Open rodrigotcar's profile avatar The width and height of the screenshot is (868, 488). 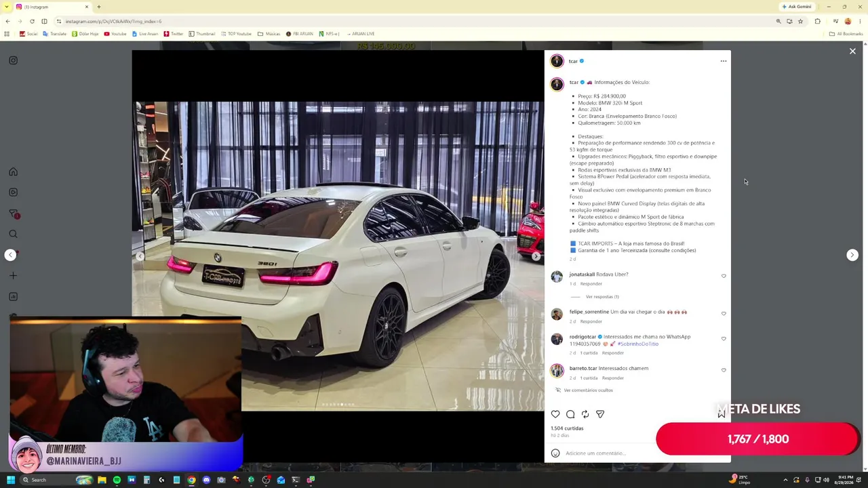557,339
